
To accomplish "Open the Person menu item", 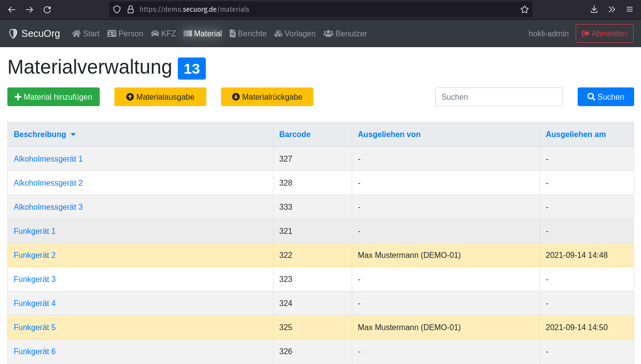I will click(x=125, y=33).
